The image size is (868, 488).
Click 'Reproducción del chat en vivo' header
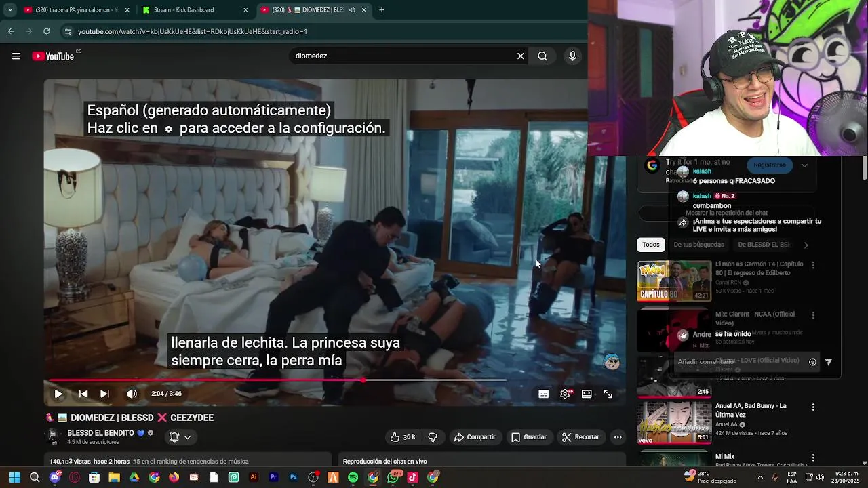coord(384,462)
